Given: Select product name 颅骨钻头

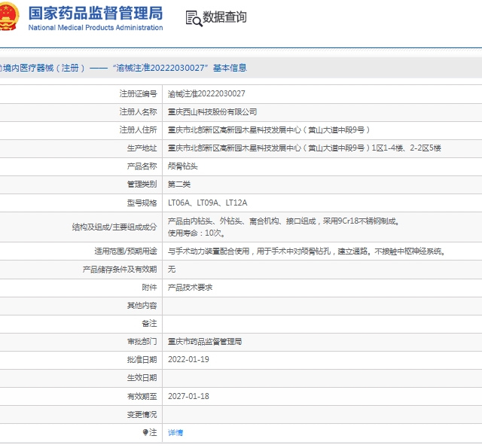Looking at the screenshot, I should point(182,166).
